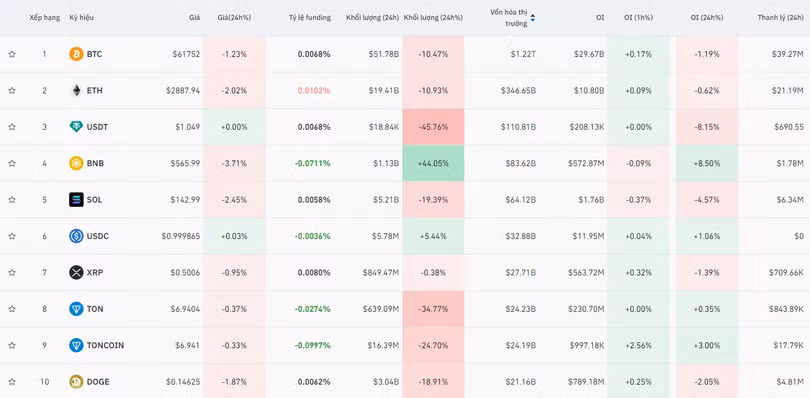This screenshot has width=810, height=398.
Task: Toggle the DOGE favorite star
Action: tap(12, 382)
